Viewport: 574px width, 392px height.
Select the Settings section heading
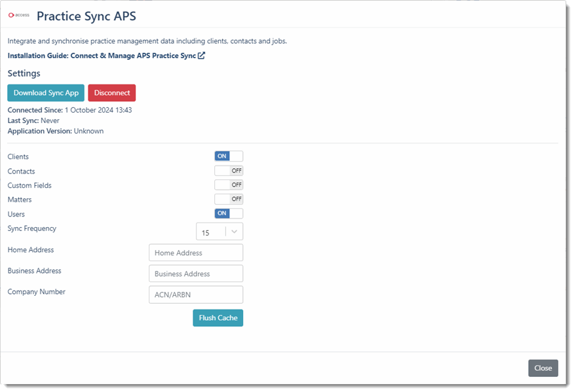pyautogui.click(x=24, y=73)
